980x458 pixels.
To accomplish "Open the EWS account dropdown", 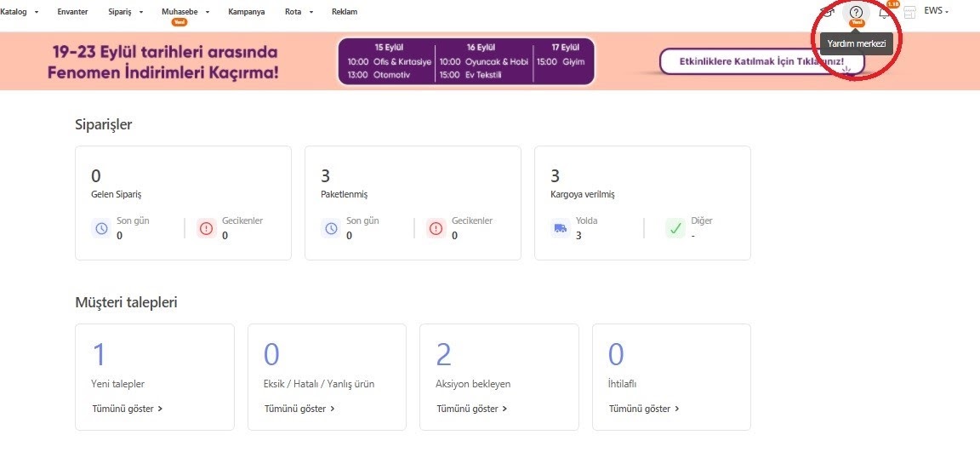I will pyautogui.click(x=936, y=11).
